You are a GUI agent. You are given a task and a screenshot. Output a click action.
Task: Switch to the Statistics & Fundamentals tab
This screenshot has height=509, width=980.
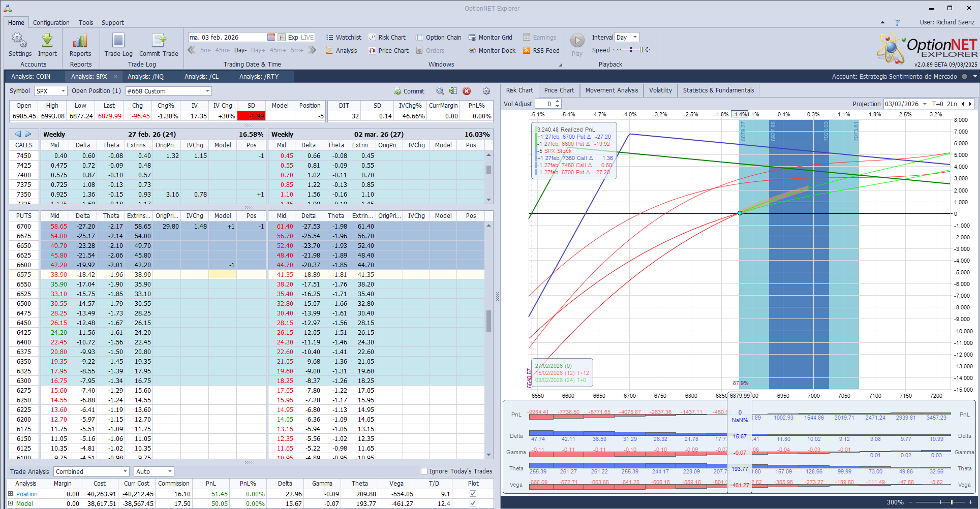[x=718, y=90]
